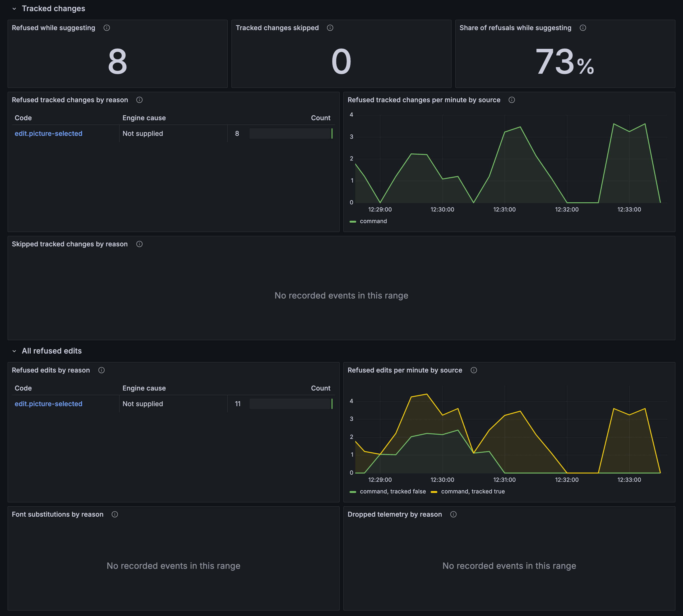This screenshot has width=683, height=616.
Task: Open info icon for Refused edits by reason
Action: tap(102, 370)
